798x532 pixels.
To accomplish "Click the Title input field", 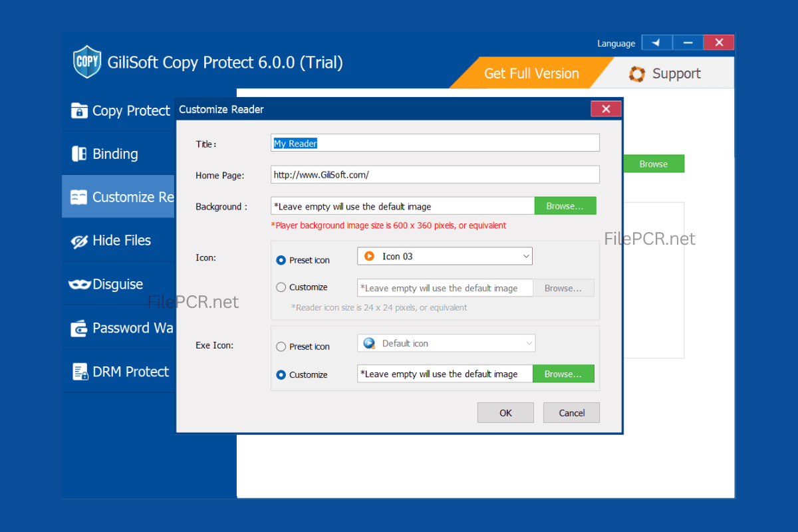I will pos(435,143).
